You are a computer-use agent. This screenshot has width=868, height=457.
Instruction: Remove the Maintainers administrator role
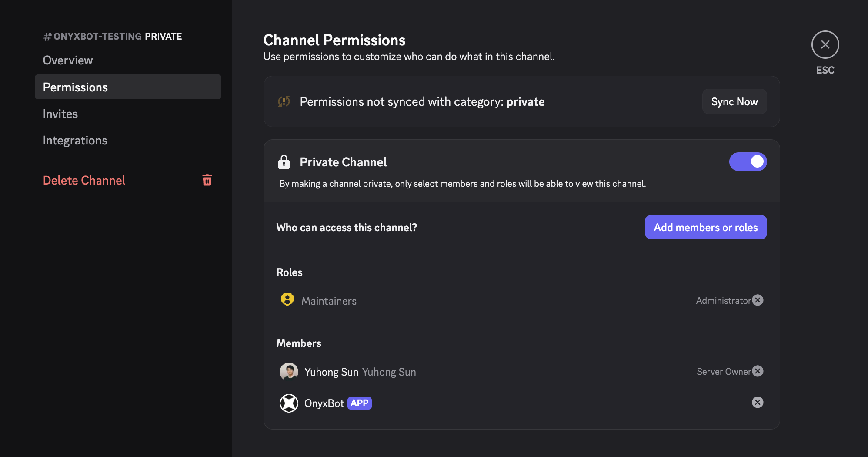tap(758, 300)
